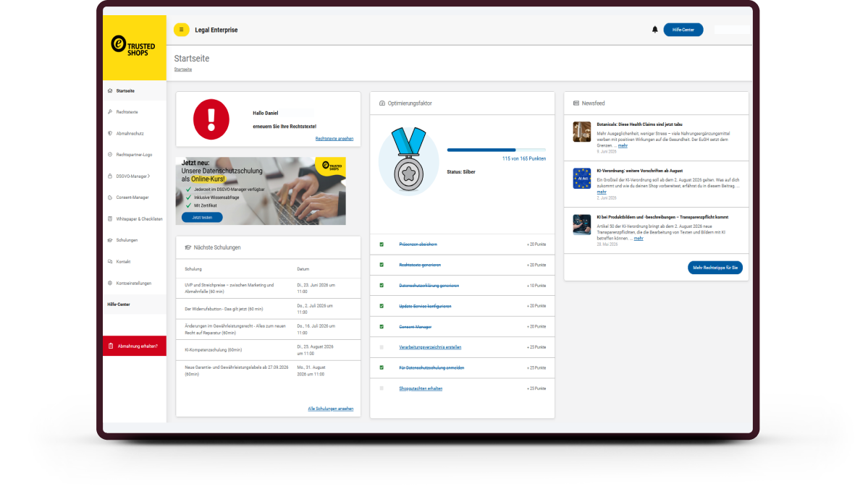The width and height of the screenshot is (868, 494).
Task: Toggle the Datenschutzerklärung generieren checkbox
Action: (382, 286)
